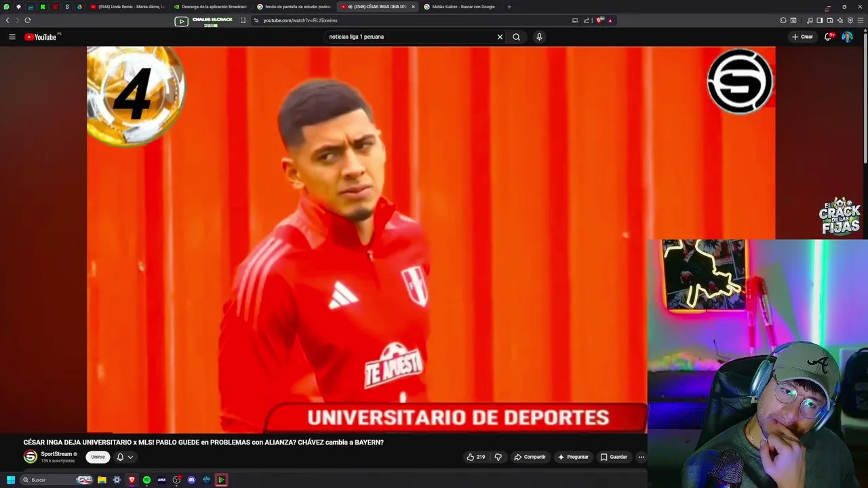The image size is (868, 488).
Task: Open the Brave Rewards triangle icon
Action: click(x=610, y=20)
